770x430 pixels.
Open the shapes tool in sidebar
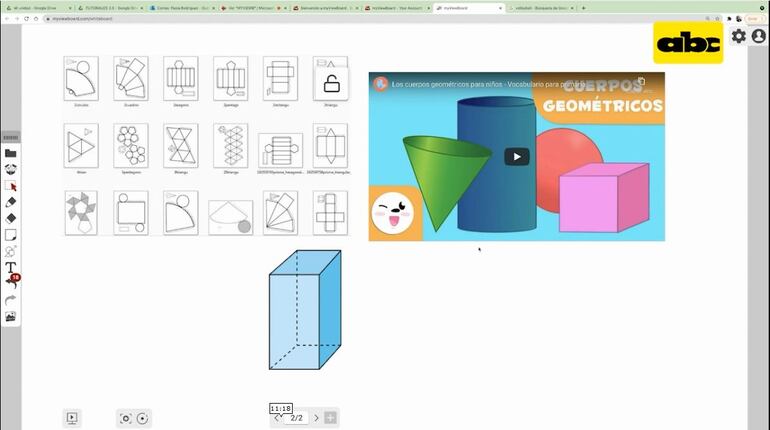(x=11, y=251)
